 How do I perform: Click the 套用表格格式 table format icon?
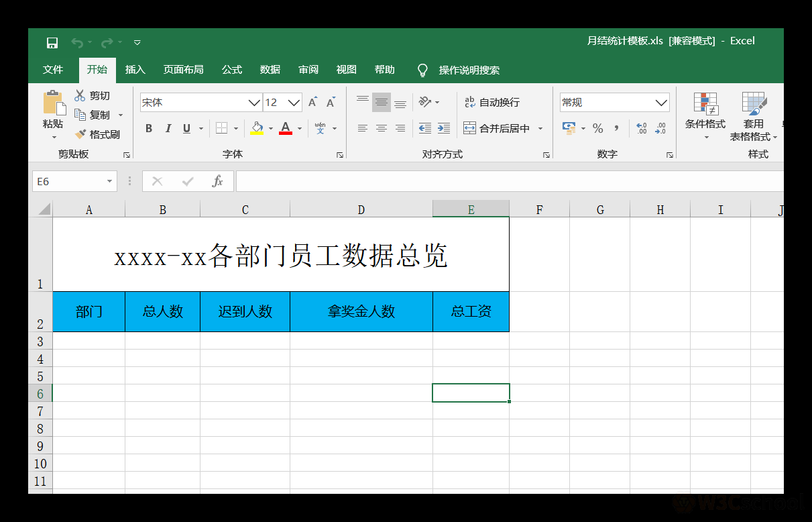(754, 104)
